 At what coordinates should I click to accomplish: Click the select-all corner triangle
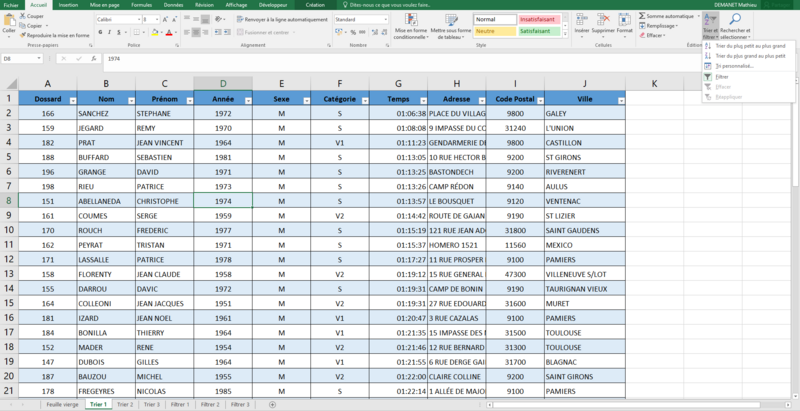[x=11, y=84]
